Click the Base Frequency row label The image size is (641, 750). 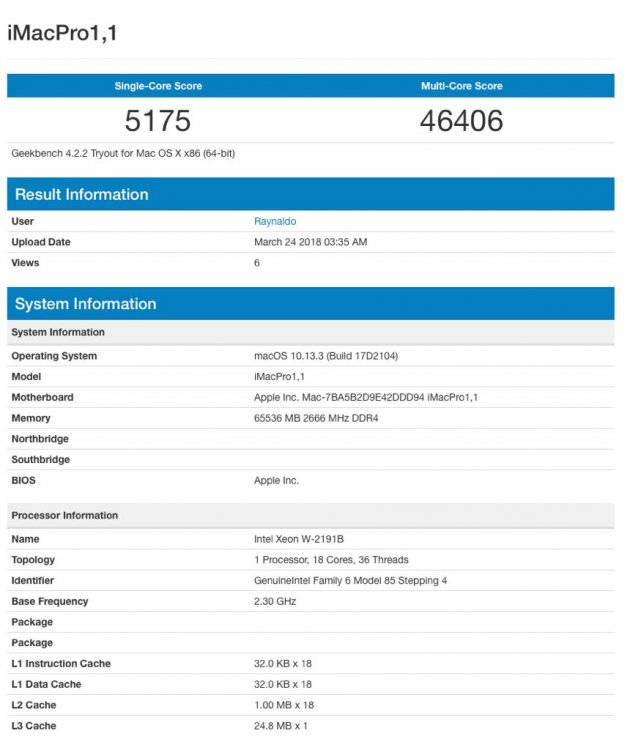pos(50,601)
